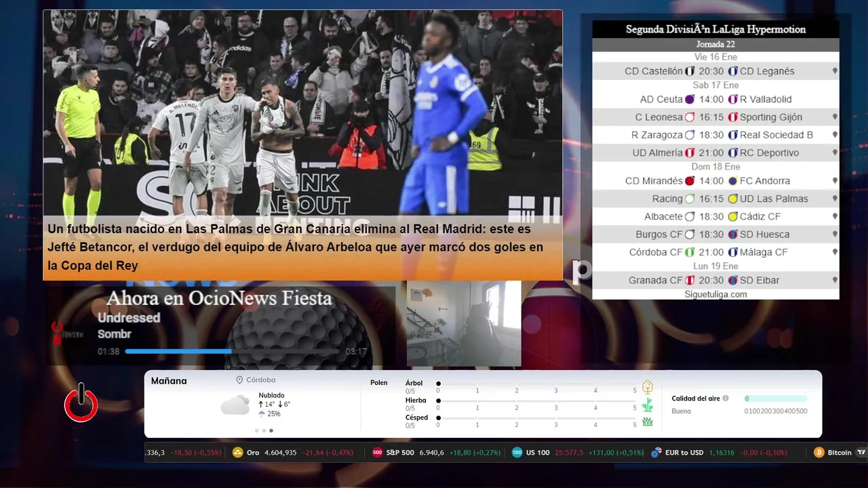Click the '20:30' CD Castellón kickoff time
868x488 pixels.
coord(711,71)
